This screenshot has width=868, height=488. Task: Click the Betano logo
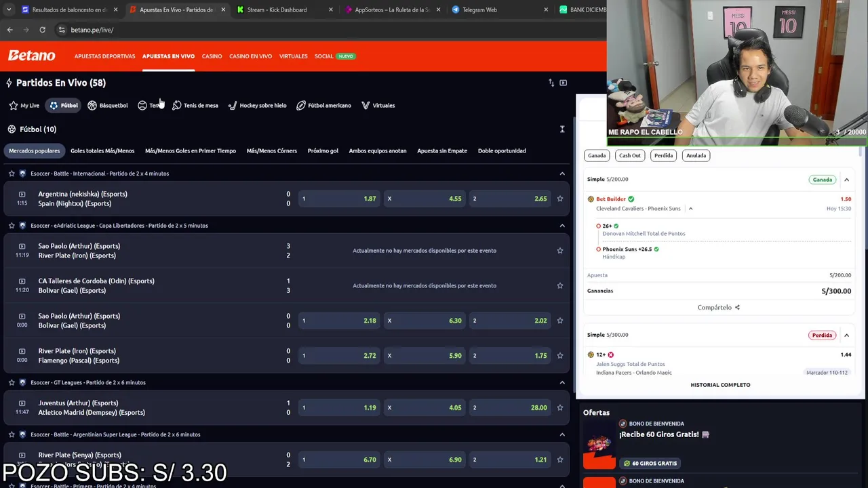coord(31,56)
